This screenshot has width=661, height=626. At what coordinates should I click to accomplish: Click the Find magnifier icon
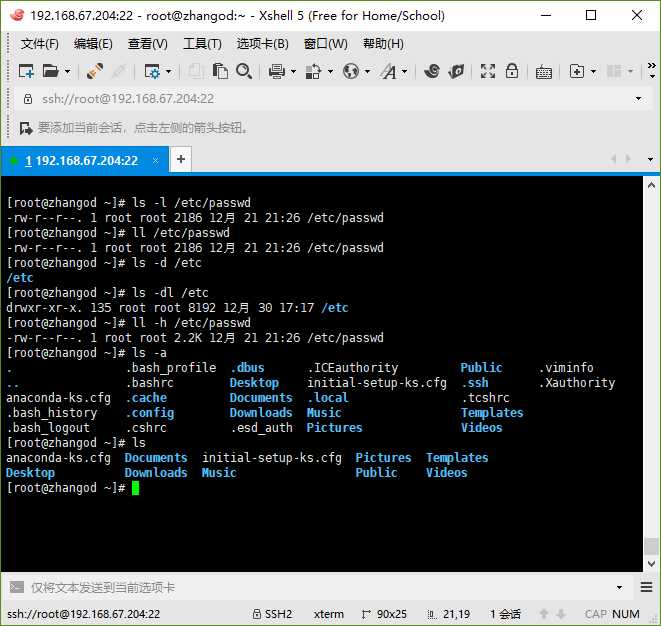pyautogui.click(x=245, y=71)
